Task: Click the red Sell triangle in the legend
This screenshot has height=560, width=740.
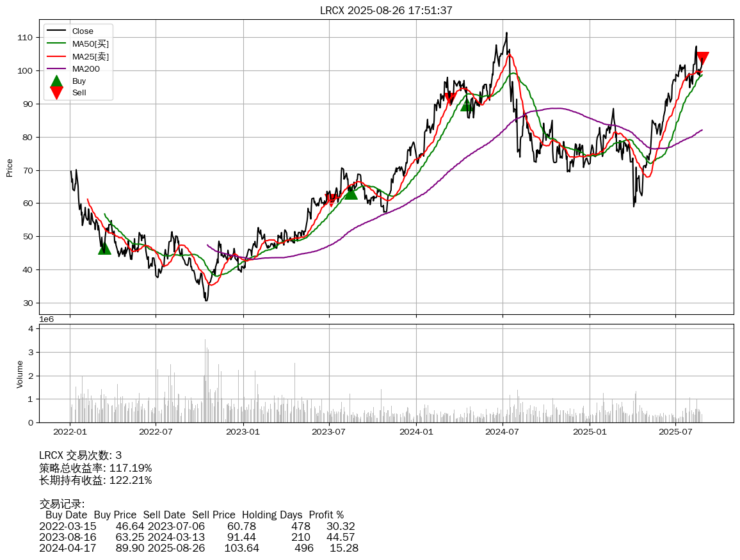Action: [56, 93]
